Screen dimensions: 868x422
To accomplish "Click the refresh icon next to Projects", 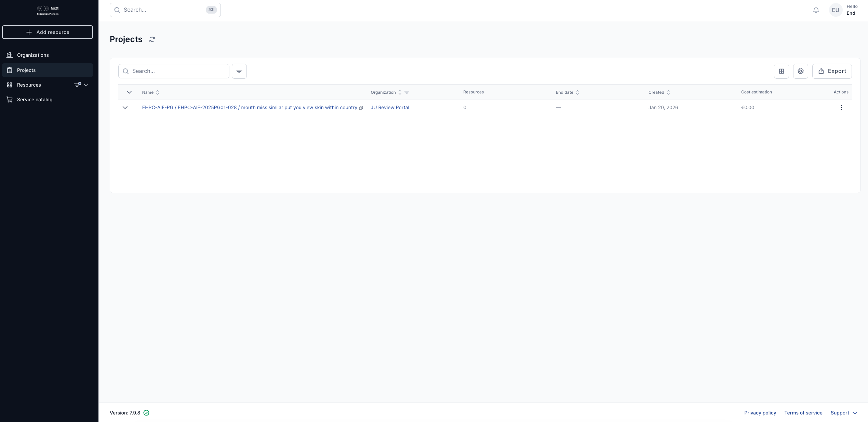I will [x=152, y=39].
